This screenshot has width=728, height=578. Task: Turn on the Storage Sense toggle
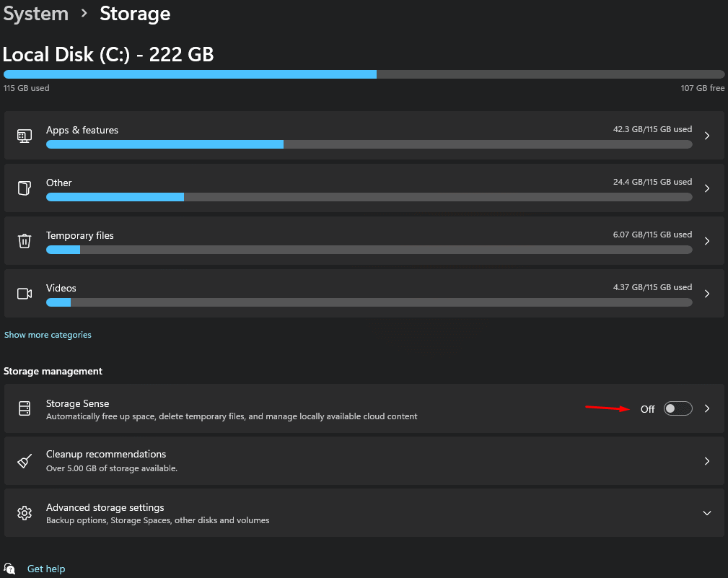[x=677, y=408]
